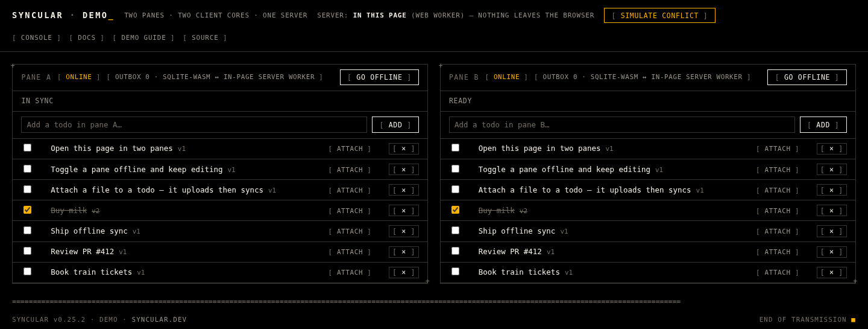Open the Source nav link
868x329 pixels.
[x=205, y=37]
